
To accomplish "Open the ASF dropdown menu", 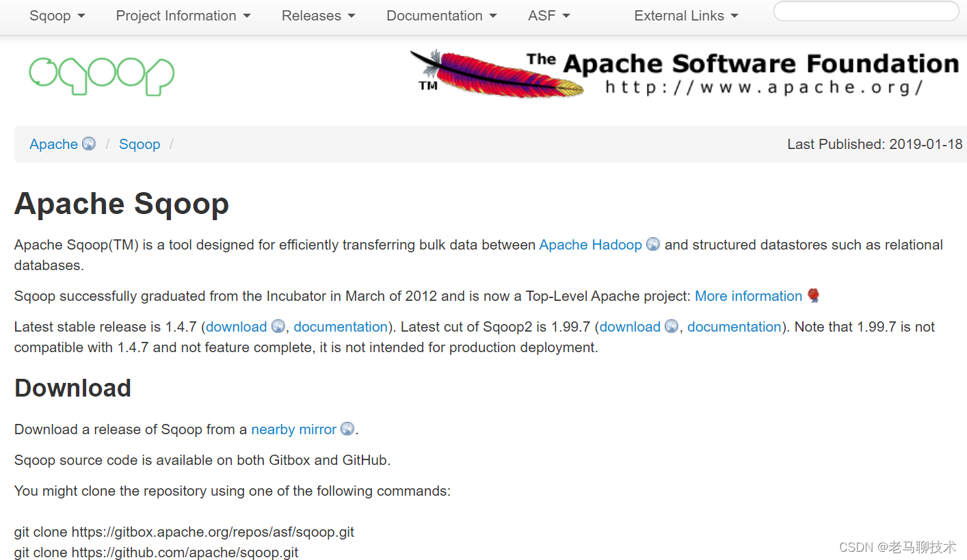I will [549, 16].
